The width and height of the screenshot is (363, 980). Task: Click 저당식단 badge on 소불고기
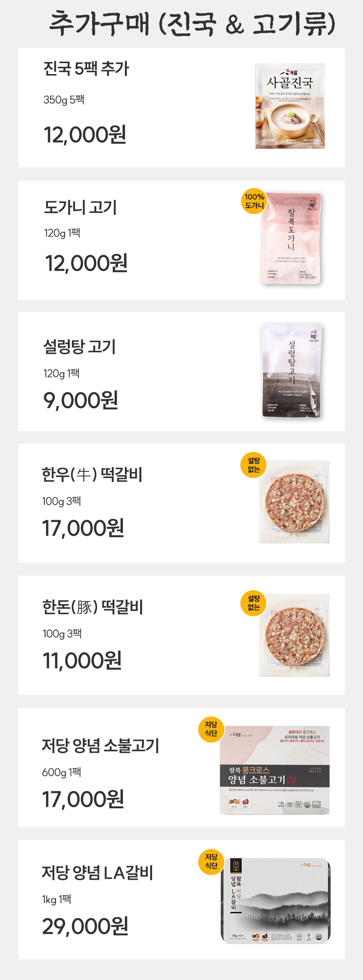click(x=211, y=729)
